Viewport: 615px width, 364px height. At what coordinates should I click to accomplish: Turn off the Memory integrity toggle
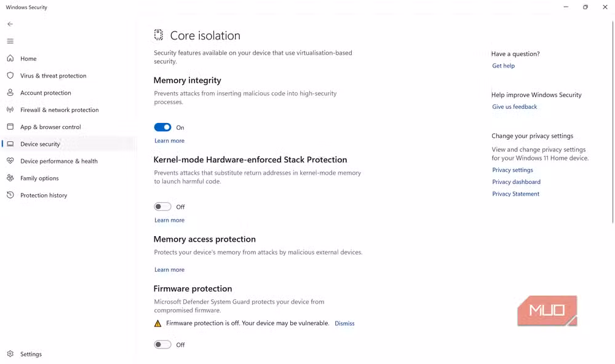click(162, 127)
